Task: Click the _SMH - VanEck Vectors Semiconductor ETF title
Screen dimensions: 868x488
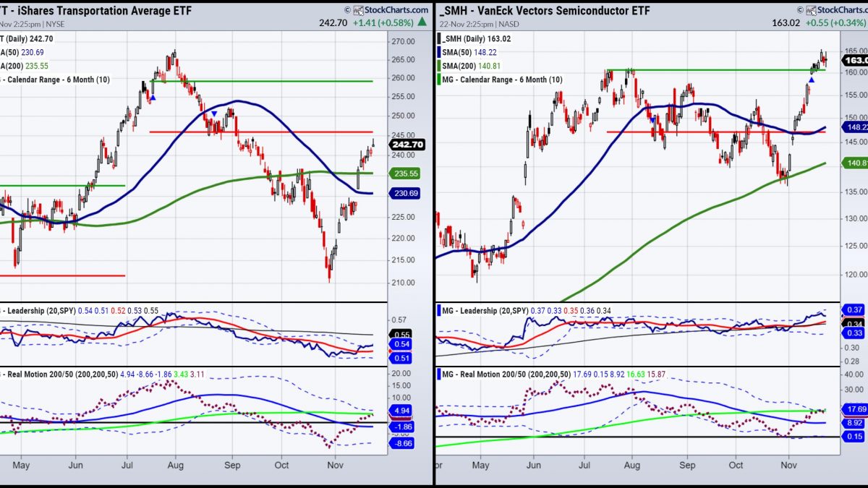Action: tap(544, 10)
